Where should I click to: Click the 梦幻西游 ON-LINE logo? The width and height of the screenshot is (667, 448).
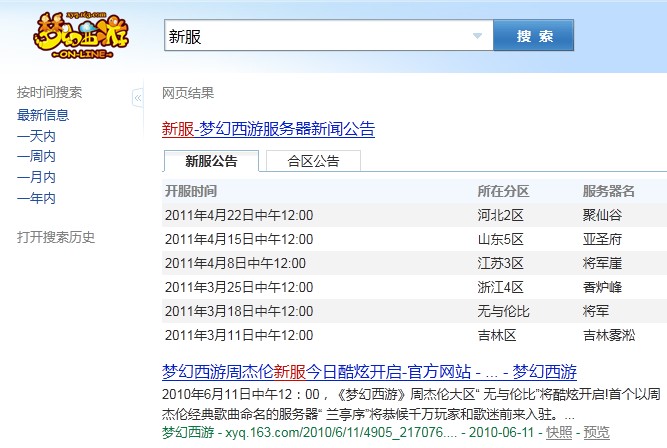point(81,36)
